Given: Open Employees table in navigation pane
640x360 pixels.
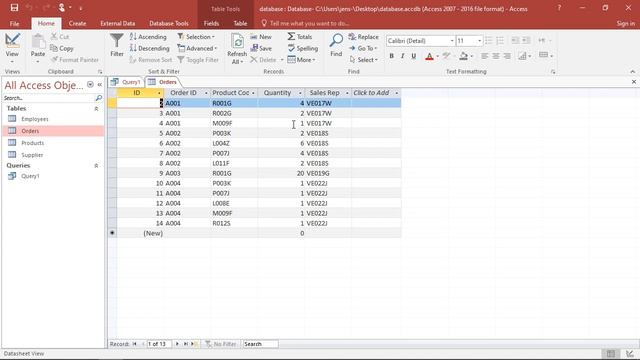Looking at the screenshot, I should 35,119.
